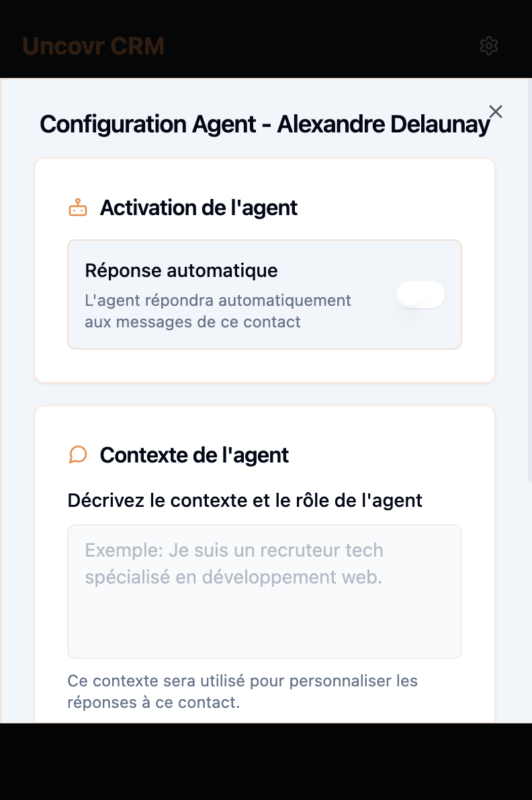Click the "Décrivez le contexte et le rôle" label
The width and height of the screenshot is (532, 800).
click(x=245, y=500)
